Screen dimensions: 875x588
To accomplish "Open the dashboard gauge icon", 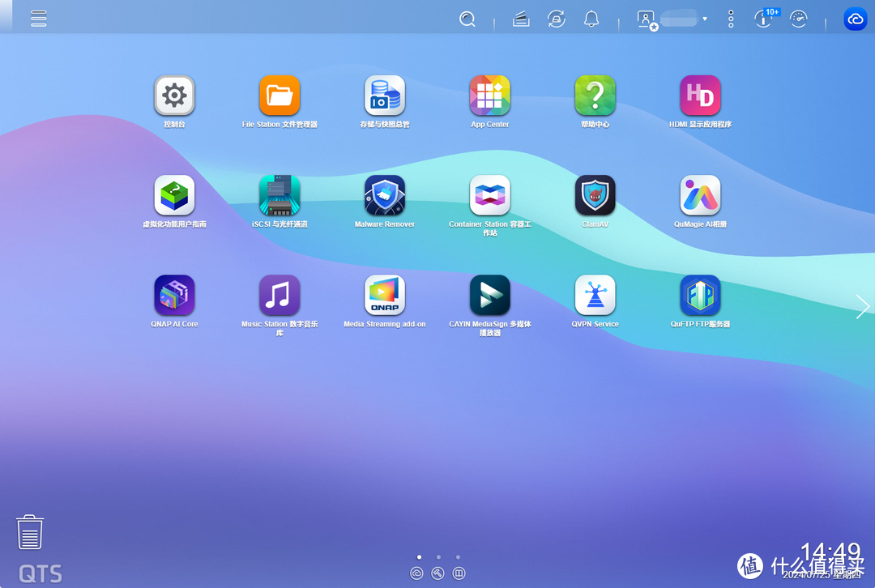I will [x=799, y=19].
